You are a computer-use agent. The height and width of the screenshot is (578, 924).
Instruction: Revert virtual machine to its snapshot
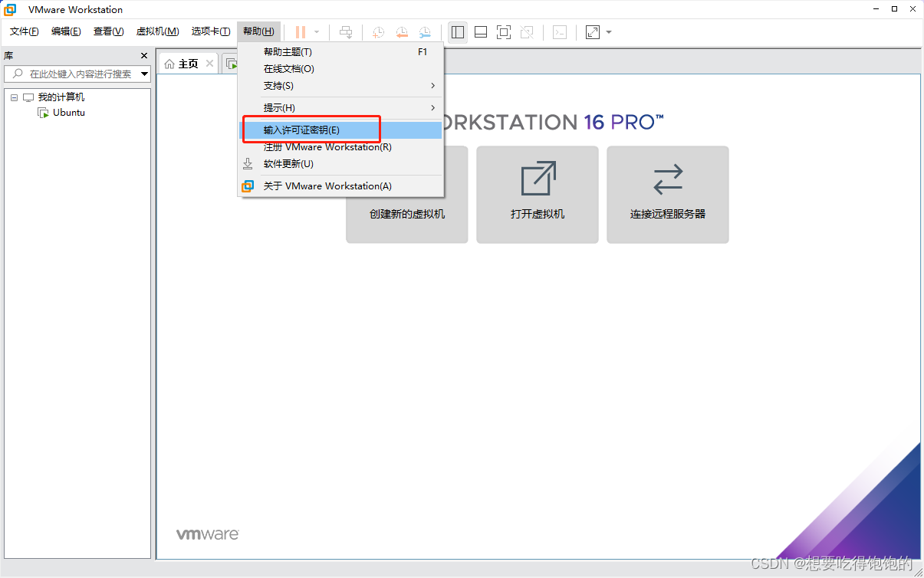pyautogui.click(x=401, y=31)
